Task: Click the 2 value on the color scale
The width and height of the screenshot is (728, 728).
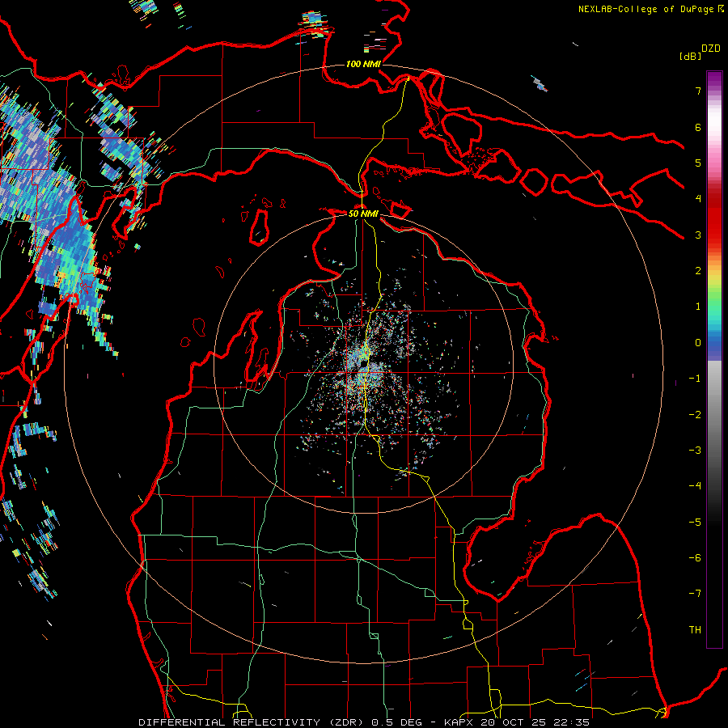Action: (x=698, y=271)
